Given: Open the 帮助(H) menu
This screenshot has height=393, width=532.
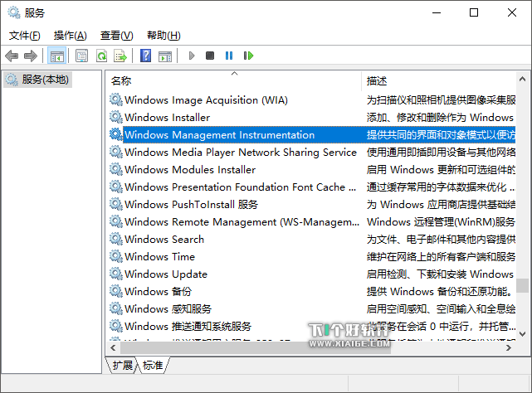Looking at the screenshot, I should [164, 36].
